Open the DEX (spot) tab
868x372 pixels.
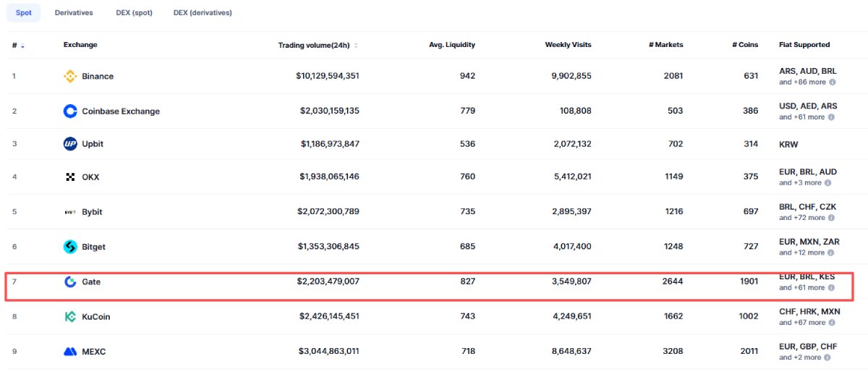tap(134, 13)
